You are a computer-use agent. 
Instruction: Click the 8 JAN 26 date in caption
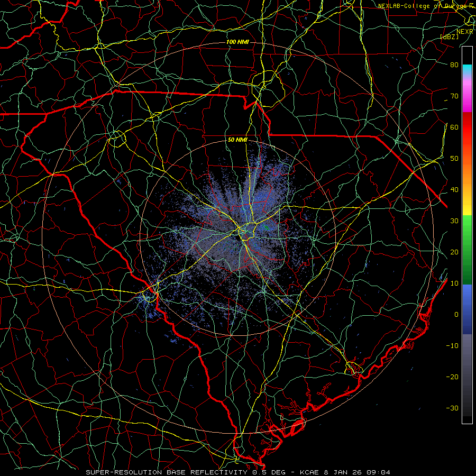(x=343, y=472)
